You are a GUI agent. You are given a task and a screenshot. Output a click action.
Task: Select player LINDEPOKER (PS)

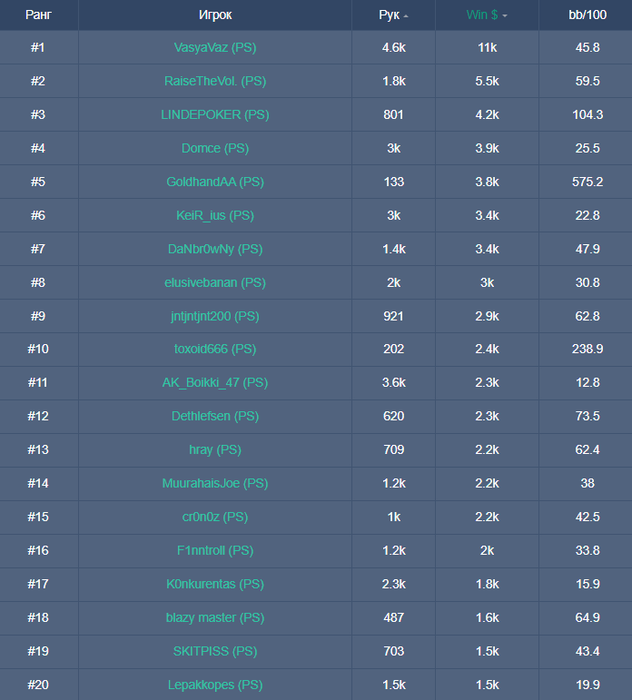click(215, 115)
